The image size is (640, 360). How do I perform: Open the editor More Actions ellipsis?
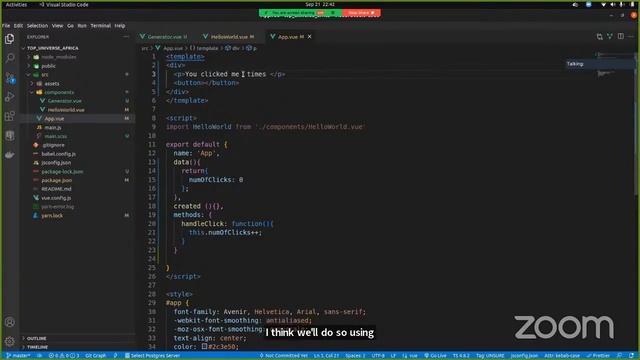point(631,36)
